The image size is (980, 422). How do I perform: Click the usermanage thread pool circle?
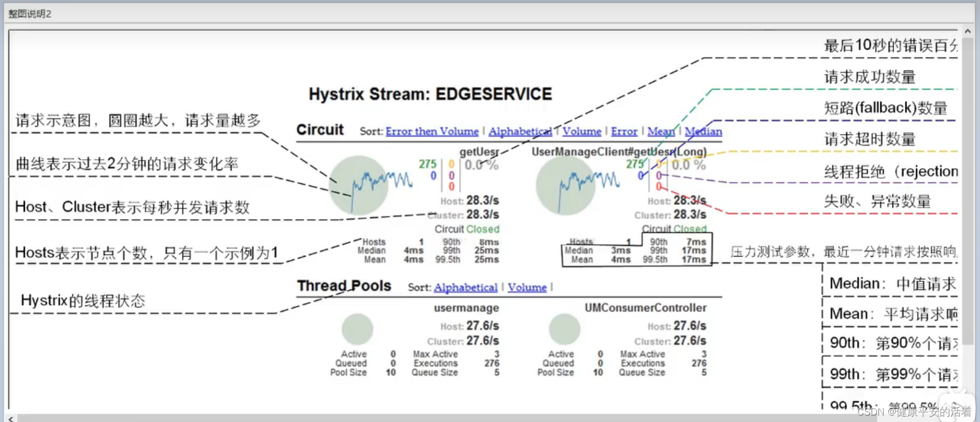[357, 329]
